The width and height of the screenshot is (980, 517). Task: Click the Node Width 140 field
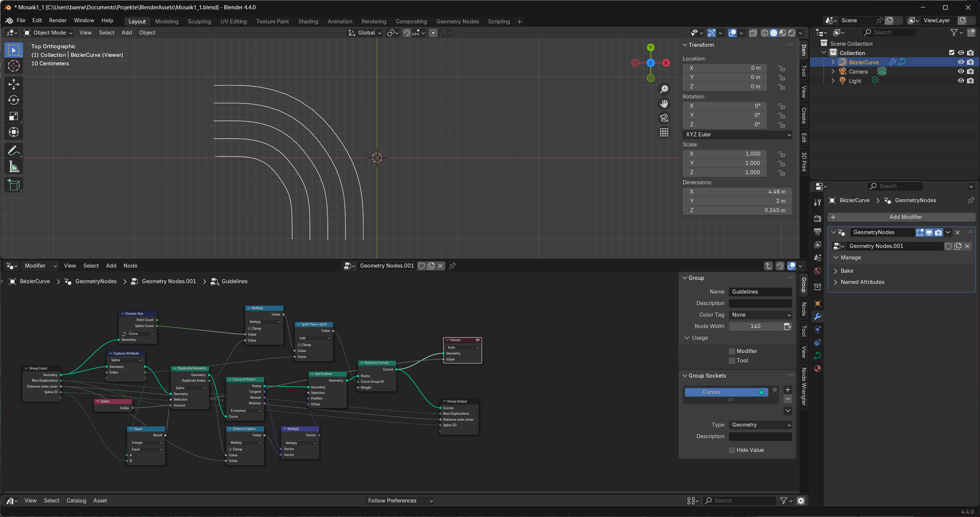click(x=756, y=326)
